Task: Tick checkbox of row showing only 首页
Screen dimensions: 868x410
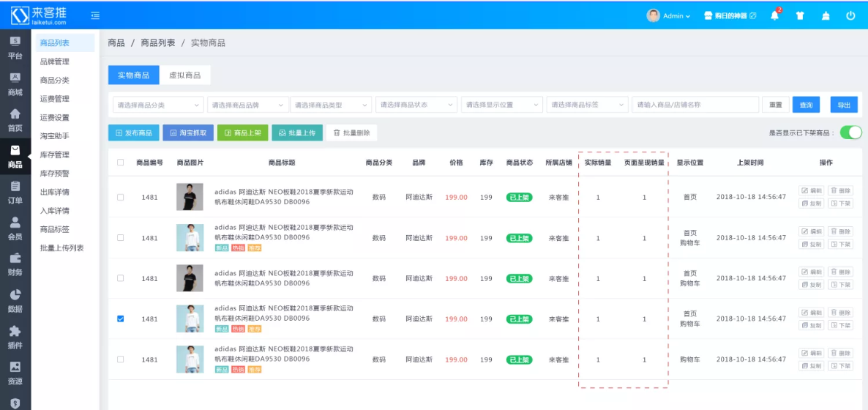Action: (x=121, y=197)
